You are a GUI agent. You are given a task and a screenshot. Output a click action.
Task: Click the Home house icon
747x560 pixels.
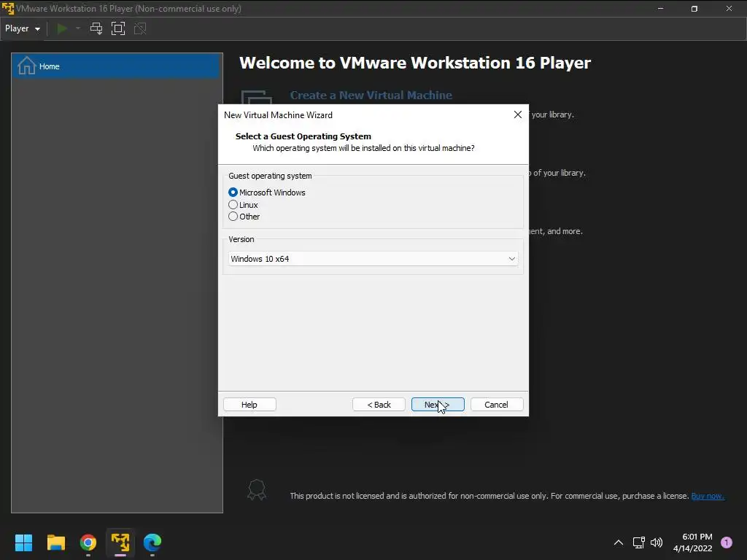coord(27,66)
